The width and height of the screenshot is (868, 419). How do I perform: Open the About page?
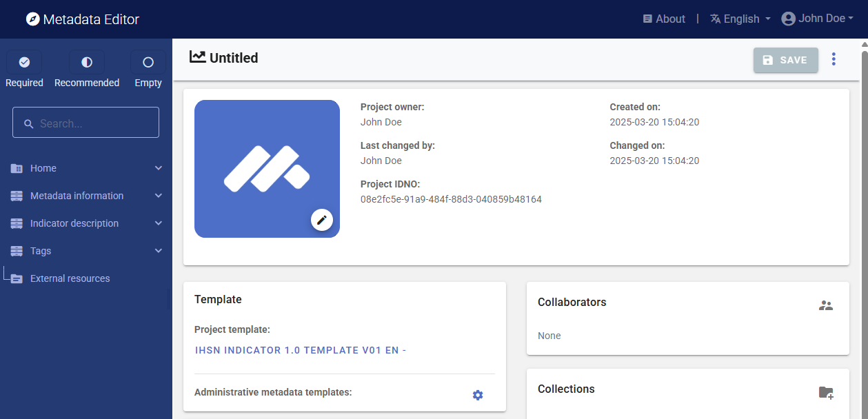(x=664, y=19)
